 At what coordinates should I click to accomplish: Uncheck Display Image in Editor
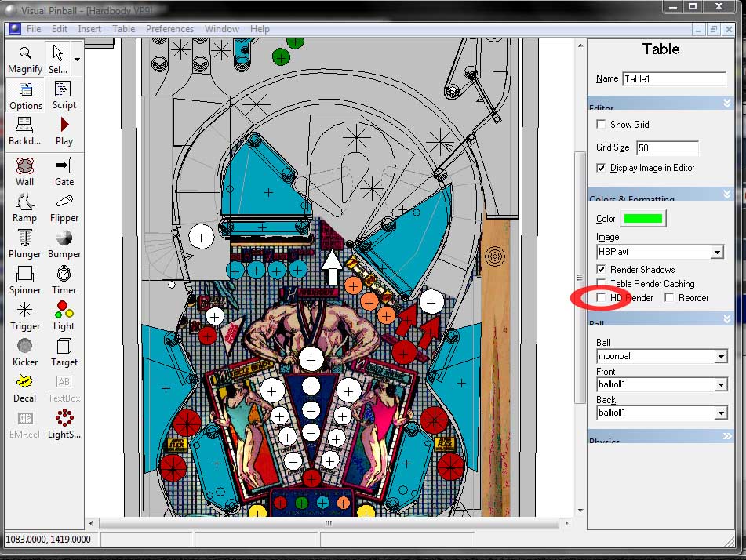click(601, 168)
